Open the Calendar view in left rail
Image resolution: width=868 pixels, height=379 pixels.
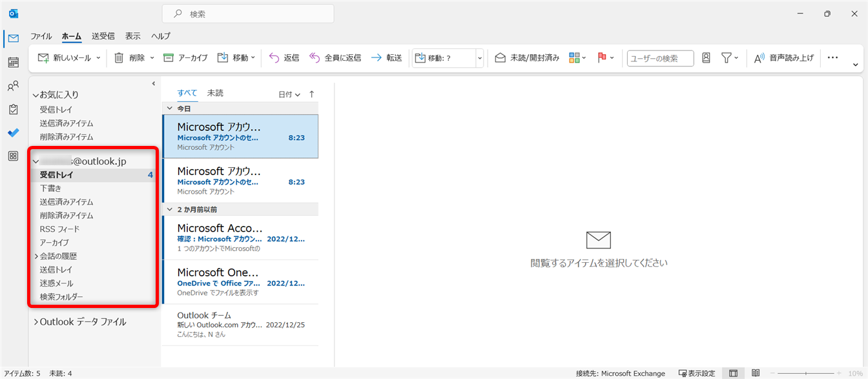pyautogui.click(x=13, y=63)
